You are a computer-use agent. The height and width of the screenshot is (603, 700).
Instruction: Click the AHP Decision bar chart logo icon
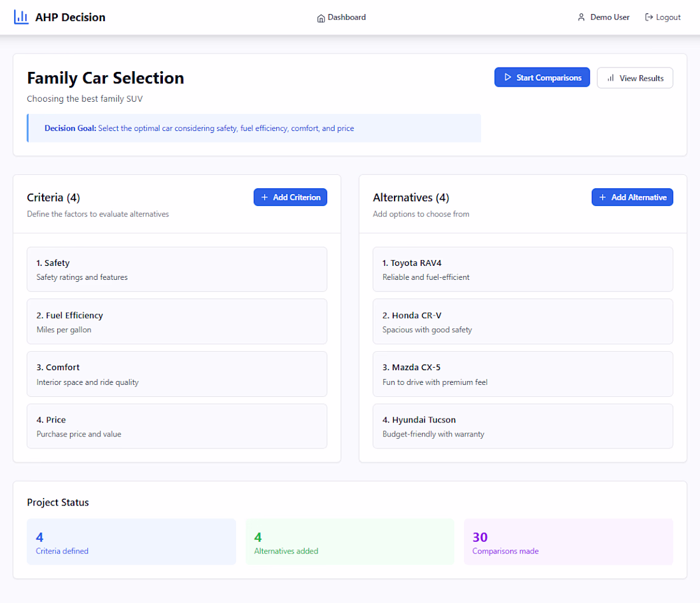coord(21,17)
